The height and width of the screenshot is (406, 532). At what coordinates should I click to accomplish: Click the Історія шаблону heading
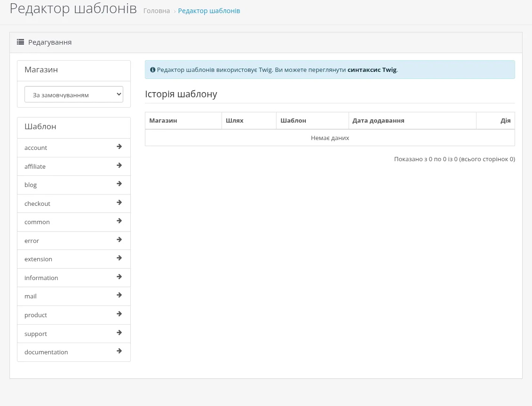tap(181, 94)
